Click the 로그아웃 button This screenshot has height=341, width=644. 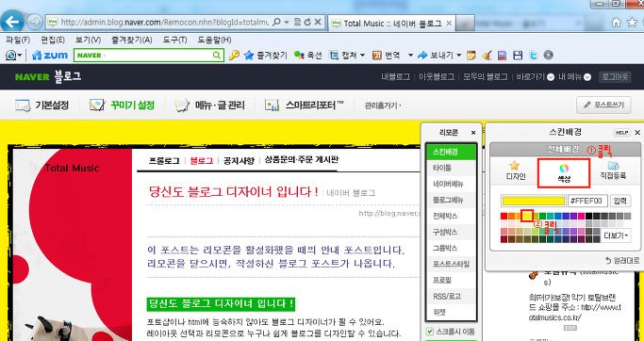point(615,76)
